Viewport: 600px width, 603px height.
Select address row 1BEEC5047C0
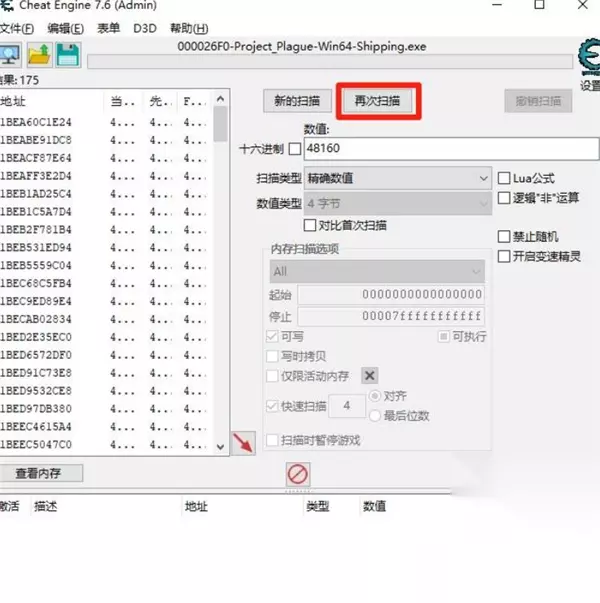(x=105, y=445)
